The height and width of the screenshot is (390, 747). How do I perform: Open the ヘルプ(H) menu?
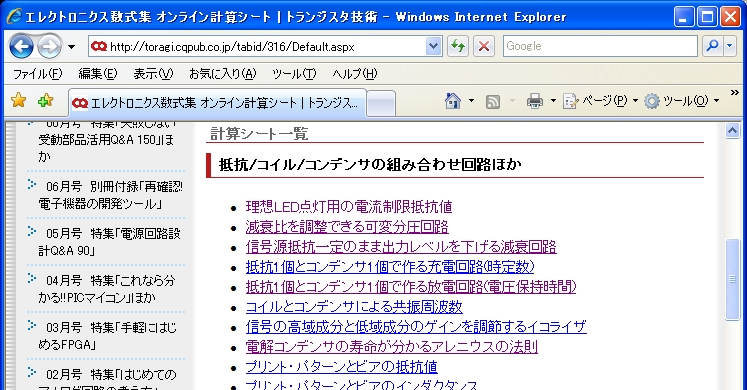(355, 74)
